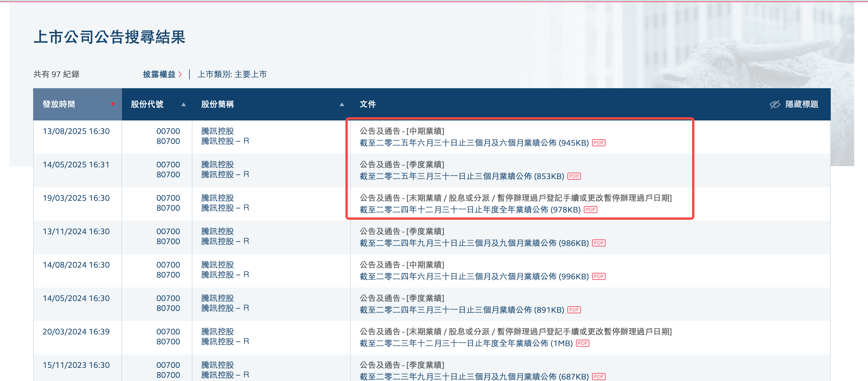
Task: Open 截至二零二四年十二月三十一日止年度全年業績公佈 link
Action: [470, 210]
